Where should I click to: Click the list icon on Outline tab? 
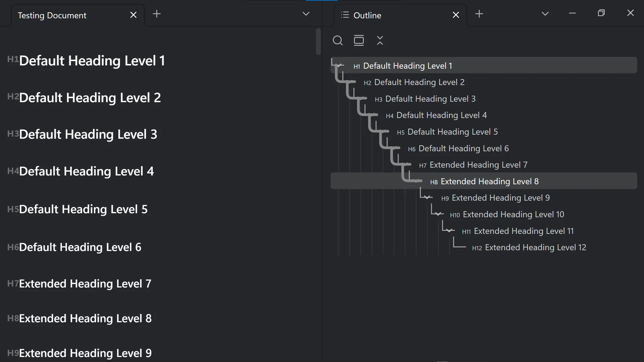[x=345, y=15]
